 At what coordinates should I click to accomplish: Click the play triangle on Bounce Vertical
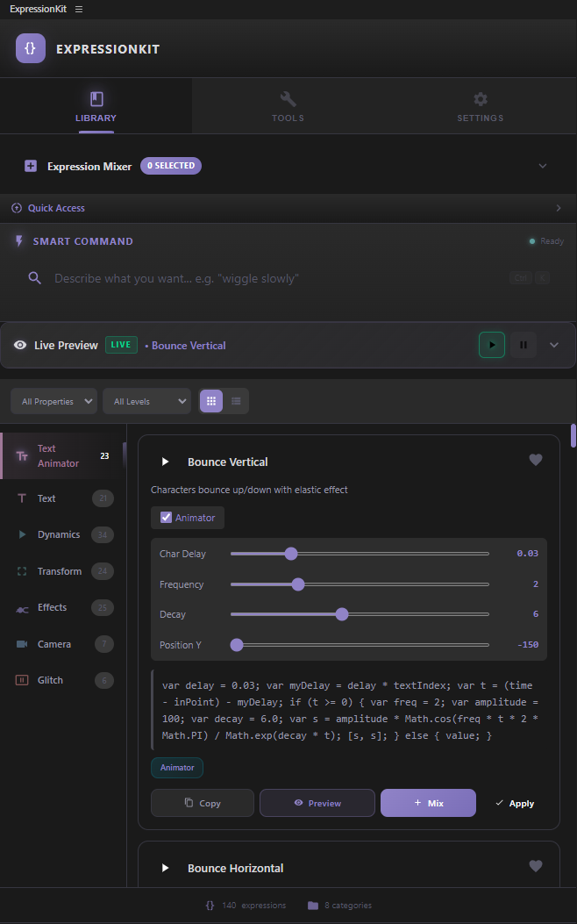166,462
